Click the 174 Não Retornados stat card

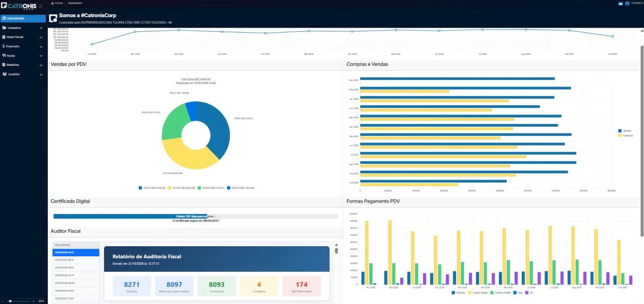click(301, 286)
